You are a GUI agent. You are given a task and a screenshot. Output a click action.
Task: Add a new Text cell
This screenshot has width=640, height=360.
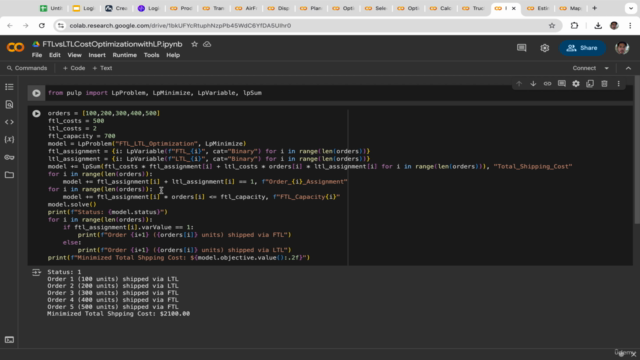pos(102,68)
